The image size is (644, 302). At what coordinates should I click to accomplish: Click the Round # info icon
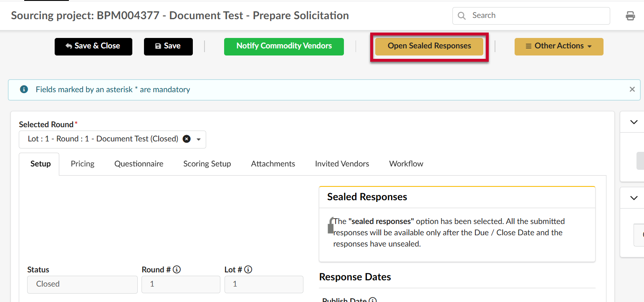click(177, 270)
